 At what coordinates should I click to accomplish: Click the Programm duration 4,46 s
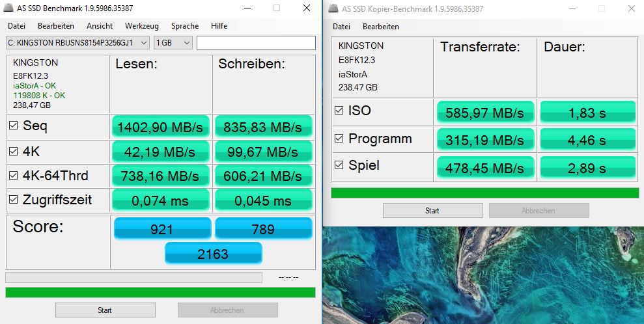coord(588,140)
